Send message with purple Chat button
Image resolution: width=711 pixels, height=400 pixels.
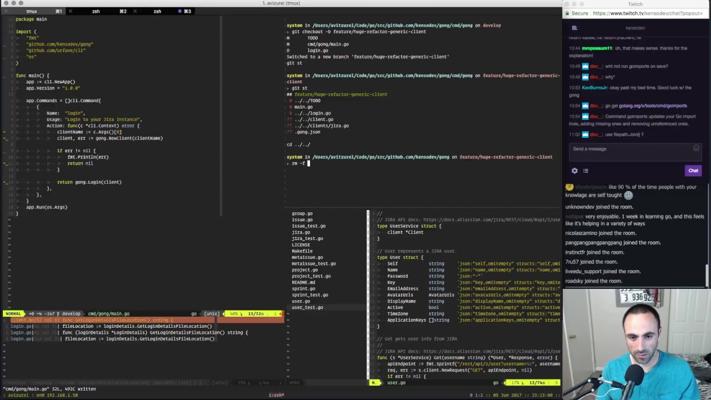coord(692,171)
